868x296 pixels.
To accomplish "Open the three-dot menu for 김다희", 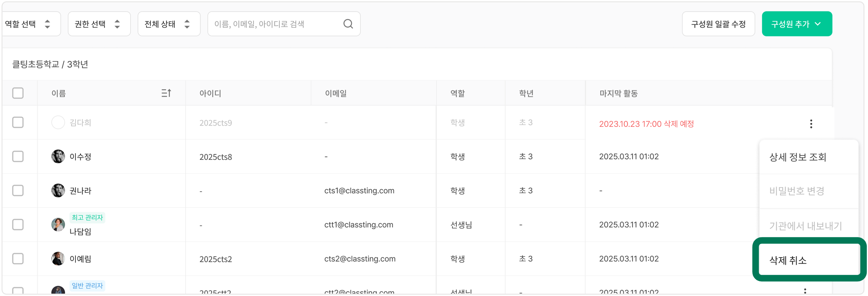I will pyautogui.click(x=811, y=124).
